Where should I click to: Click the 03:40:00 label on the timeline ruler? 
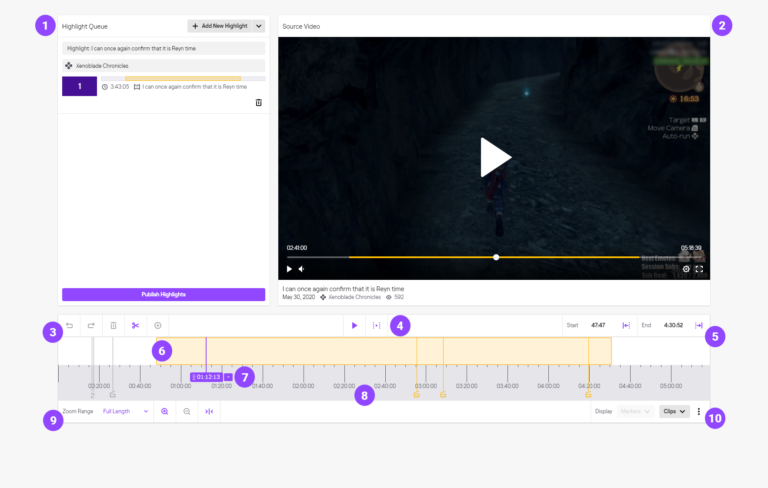(507, 386)
